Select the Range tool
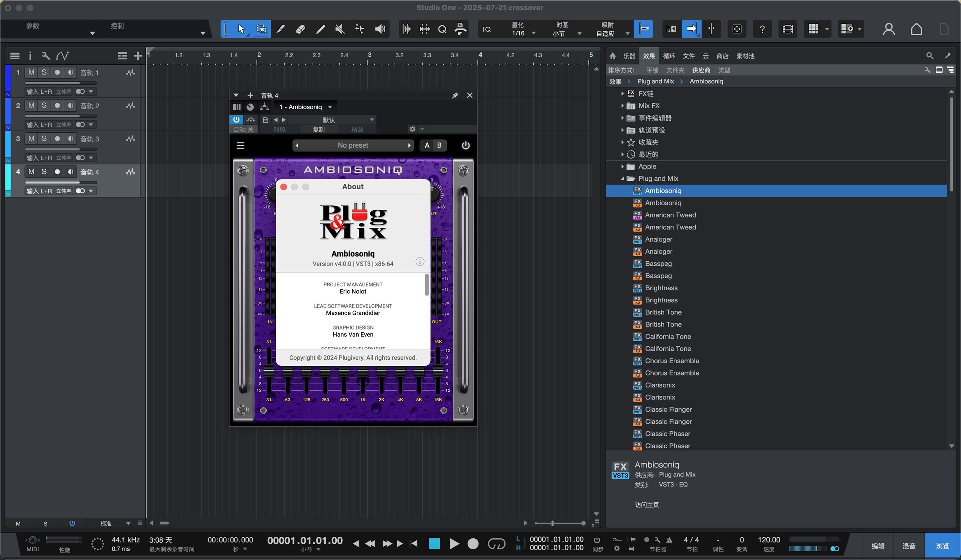 (x=261, y=29)
